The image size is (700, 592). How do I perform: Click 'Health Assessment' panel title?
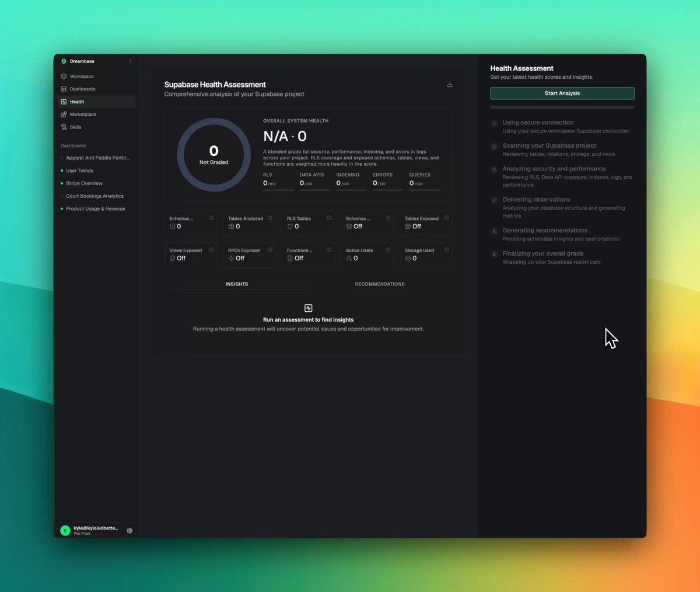521,68
